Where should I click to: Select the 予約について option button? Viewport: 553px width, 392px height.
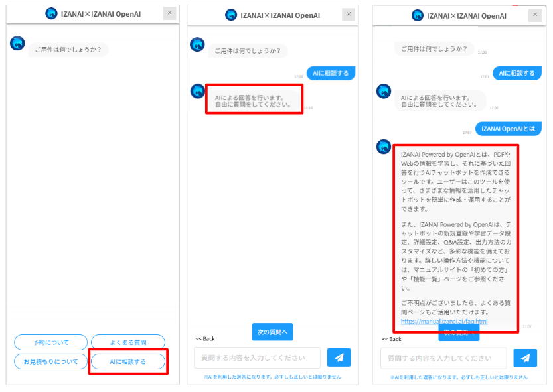50,342
